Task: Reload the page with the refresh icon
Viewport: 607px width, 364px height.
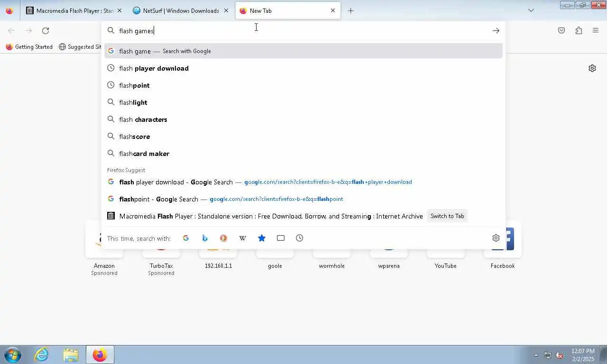Action: (46, 31)
